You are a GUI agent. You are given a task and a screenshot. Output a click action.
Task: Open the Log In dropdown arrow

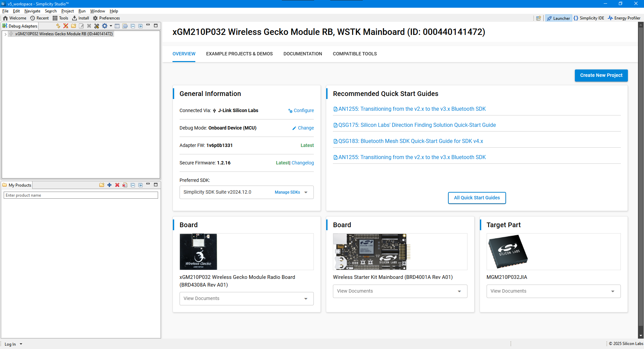[21, 344]
